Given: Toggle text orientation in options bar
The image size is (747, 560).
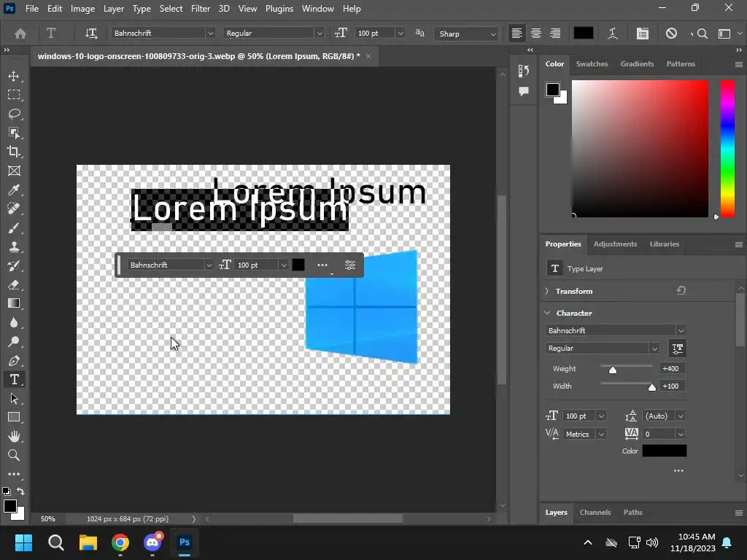Looking at the screenshot, I should pyautogui.click(x=90, y=34).
